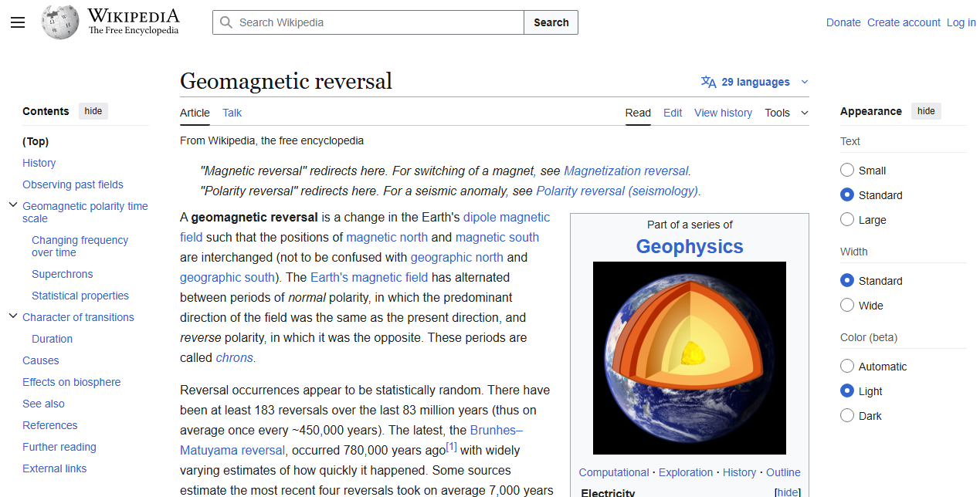Image resolution: width=980 pixels, height=497 pixels.
Task: Go to External links section
Action: pyautogui.click(x=55, y=468)
